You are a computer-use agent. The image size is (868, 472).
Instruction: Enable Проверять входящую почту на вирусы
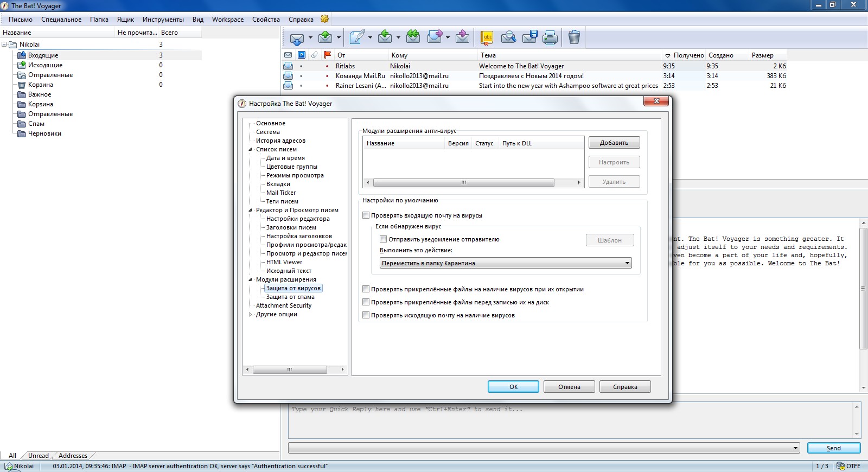click(x=366, y=215)
